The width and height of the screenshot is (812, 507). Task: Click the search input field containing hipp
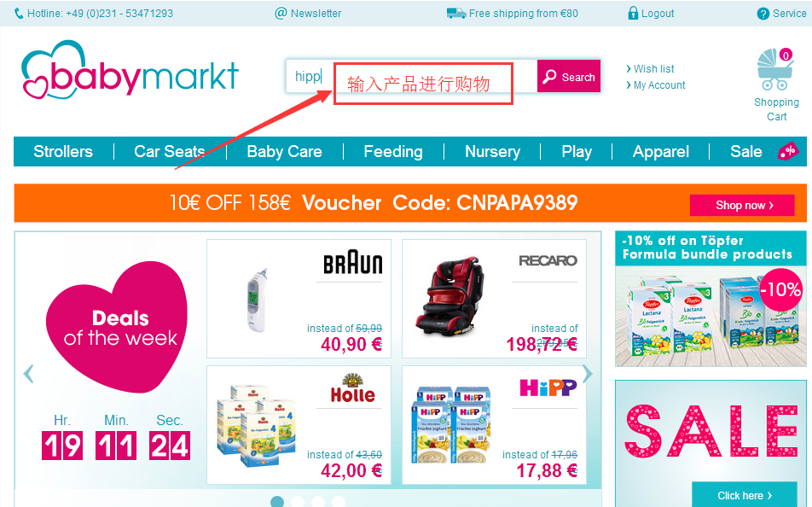(411, 76)
